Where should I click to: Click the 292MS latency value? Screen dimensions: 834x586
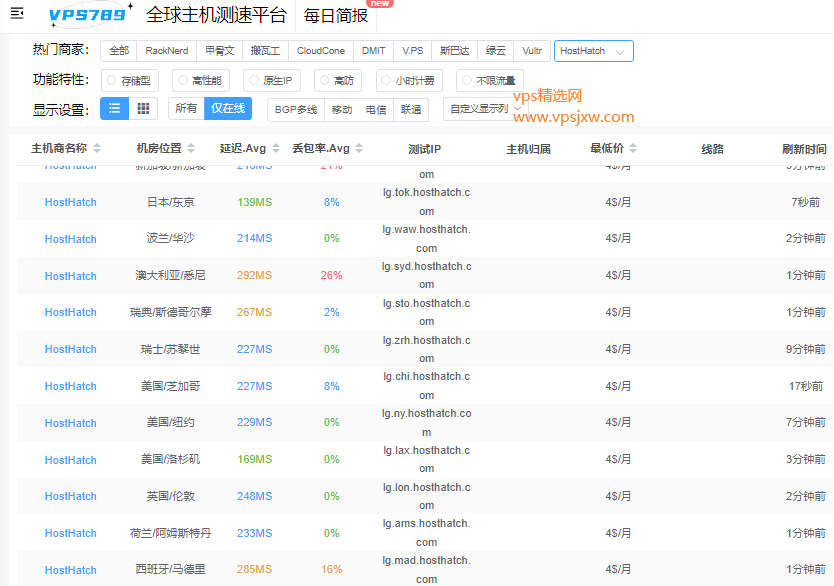coord(254,275)
